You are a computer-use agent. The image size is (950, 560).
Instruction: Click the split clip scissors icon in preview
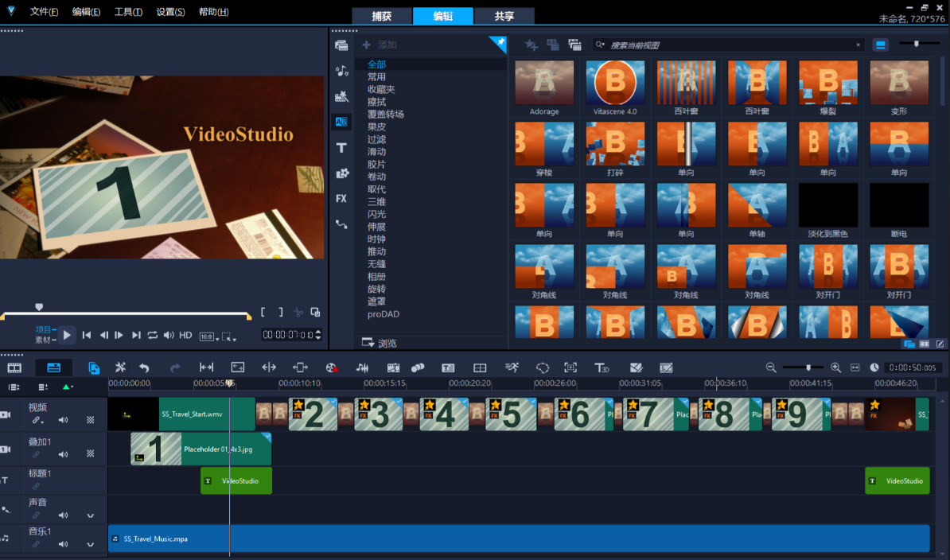[298, 313]
